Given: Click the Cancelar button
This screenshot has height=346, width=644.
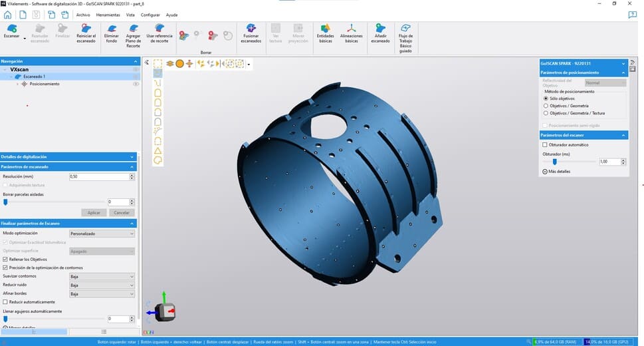Looking at the screenshot, I should 120,212.
